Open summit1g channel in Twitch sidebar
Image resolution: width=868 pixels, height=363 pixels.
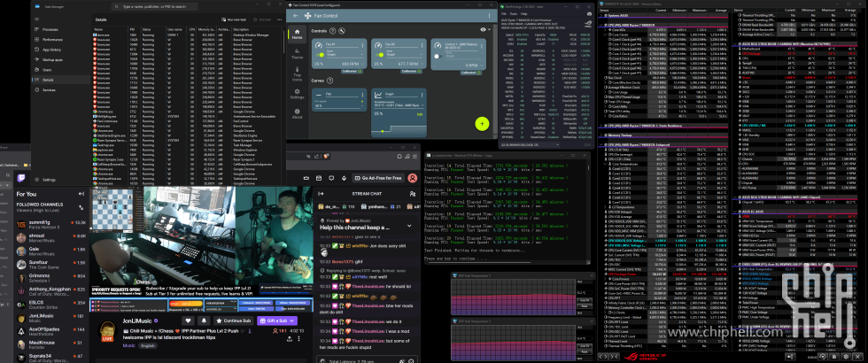(50, 223)
